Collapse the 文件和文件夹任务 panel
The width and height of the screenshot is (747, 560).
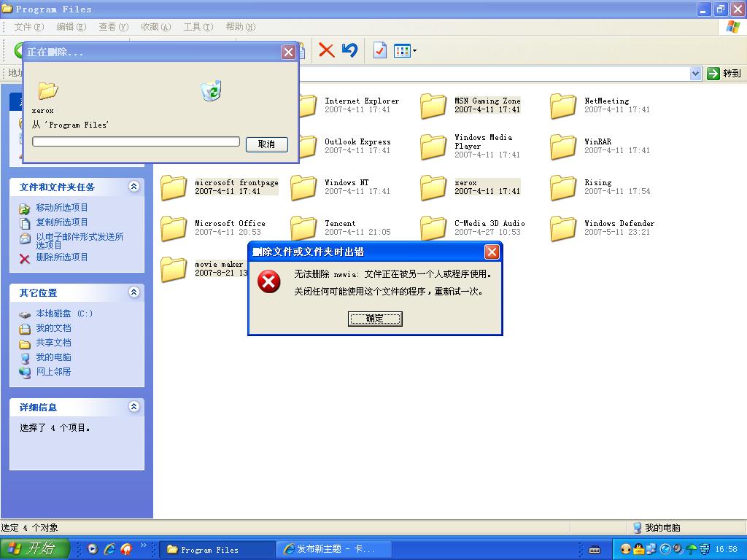coord(134,186)
